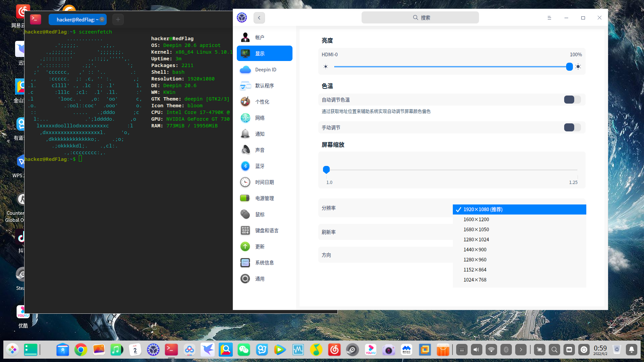Image resolution: width=644 pixels, height=362 pixels.
Task: Enable 自动调节色温 automatic color temperature
Action: pos(572,100)
